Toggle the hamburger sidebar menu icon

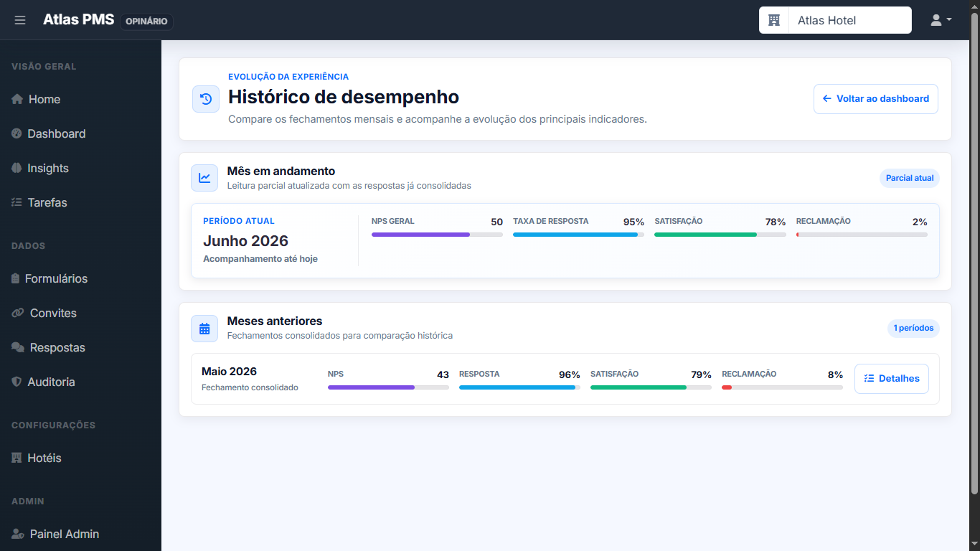20,20
